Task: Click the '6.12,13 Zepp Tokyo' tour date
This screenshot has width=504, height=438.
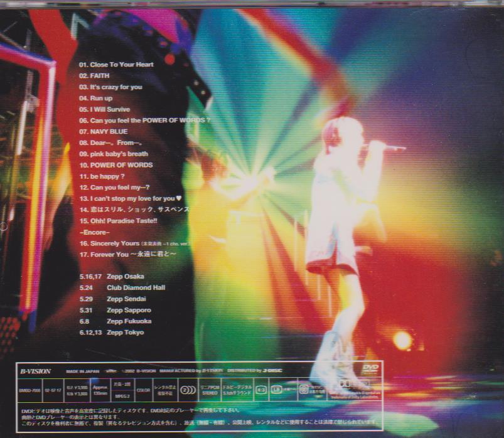Action: click(112, 333)
